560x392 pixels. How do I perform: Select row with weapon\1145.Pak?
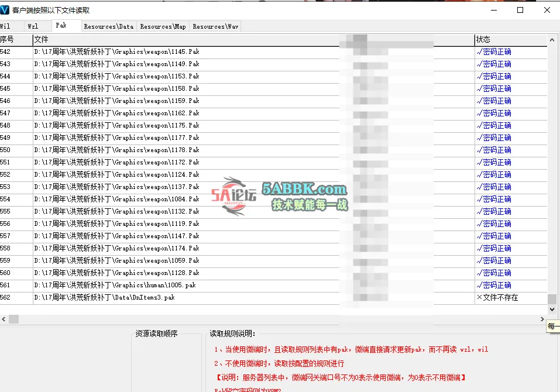273,51
